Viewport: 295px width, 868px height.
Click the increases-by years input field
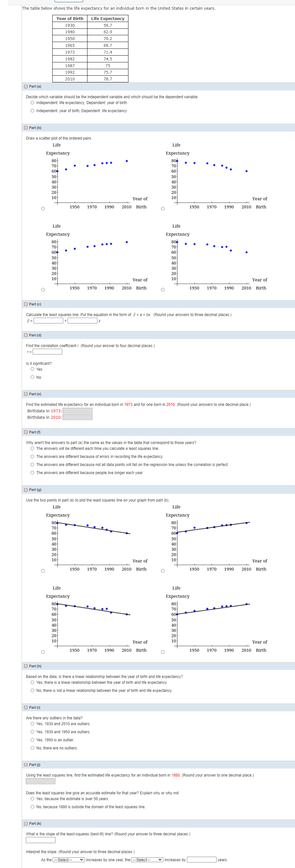202,860
